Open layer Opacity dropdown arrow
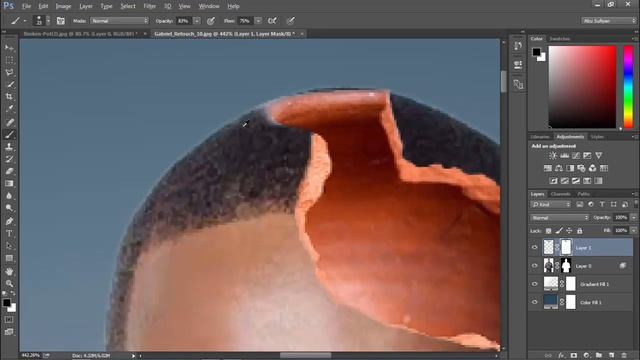 coord(633,218)
